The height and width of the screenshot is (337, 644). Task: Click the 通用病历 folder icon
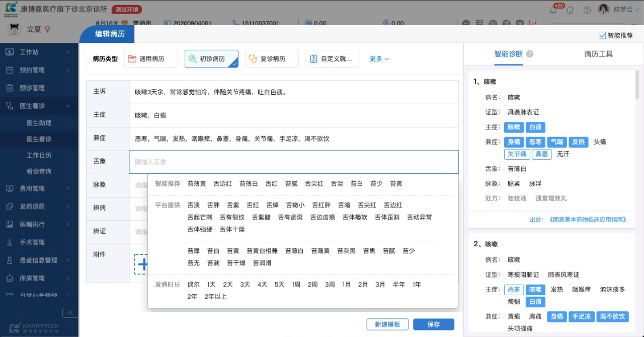pos(132,59)
